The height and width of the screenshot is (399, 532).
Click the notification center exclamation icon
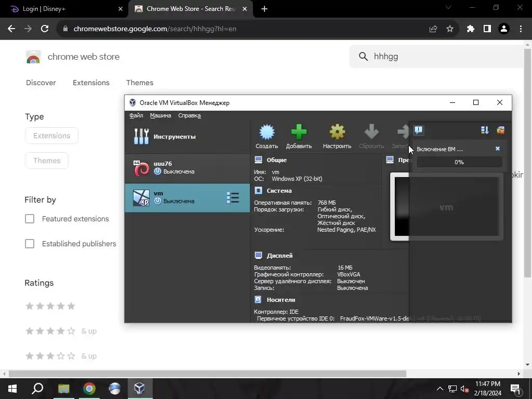tap(419, 130)
